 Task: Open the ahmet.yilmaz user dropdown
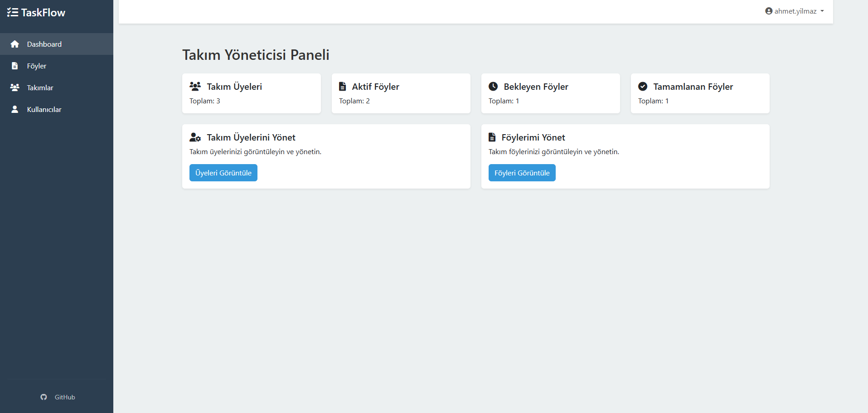(795, 11)
